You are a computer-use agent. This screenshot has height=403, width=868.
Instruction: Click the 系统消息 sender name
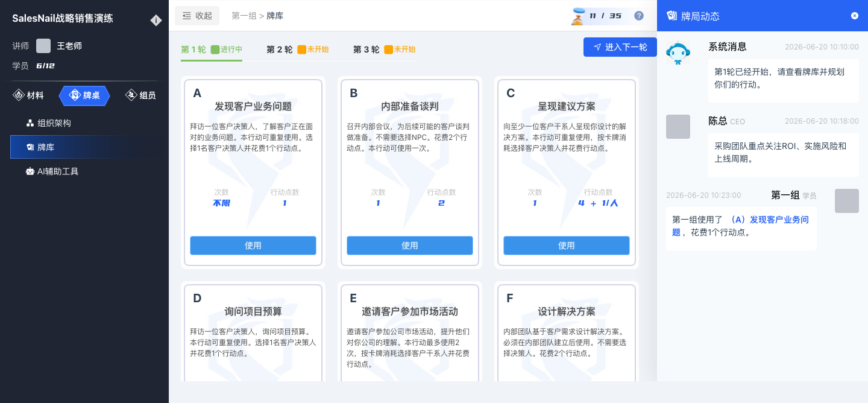728,47
